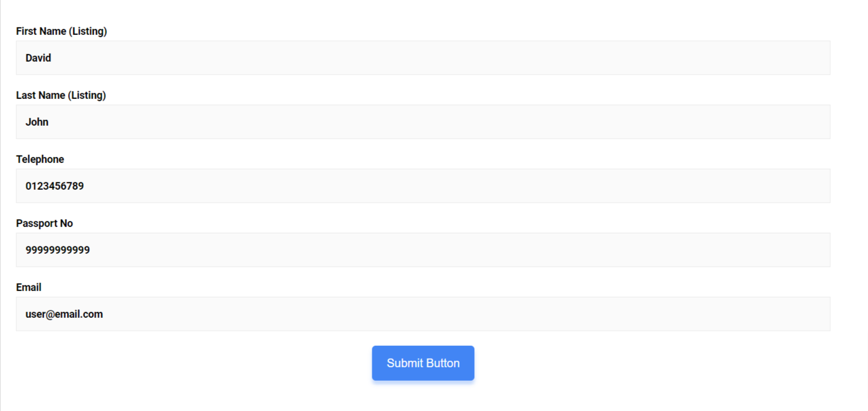
Task: Click the "First Name (Listing)" label
Action: [x=61, y=31]
